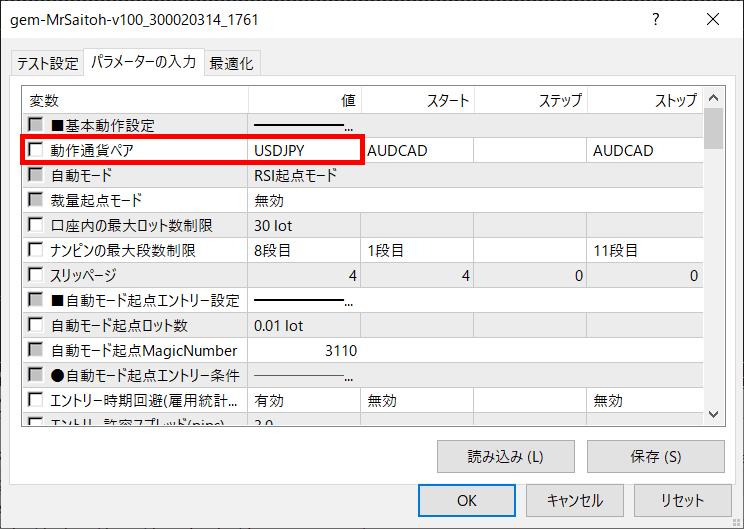Click the リセット button
Image resolution: width=744 pixels, height=529 pixels.
coord(682,500)
